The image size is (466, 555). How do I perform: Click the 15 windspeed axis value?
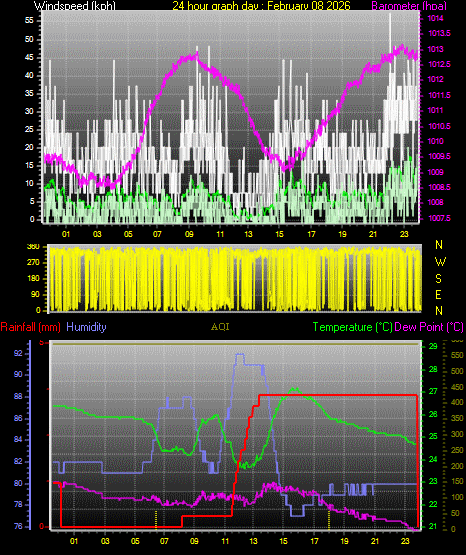point(29,165)
